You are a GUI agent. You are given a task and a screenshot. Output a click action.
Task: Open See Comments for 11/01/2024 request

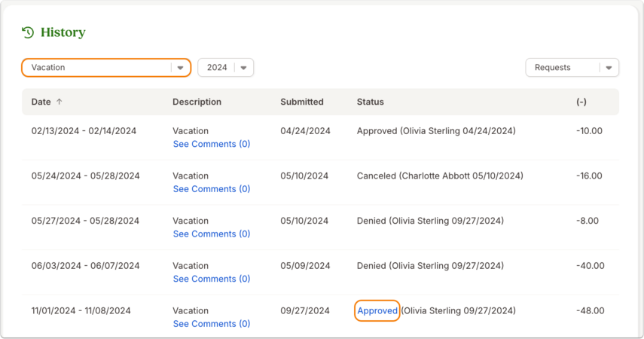[x=212, y=323]
